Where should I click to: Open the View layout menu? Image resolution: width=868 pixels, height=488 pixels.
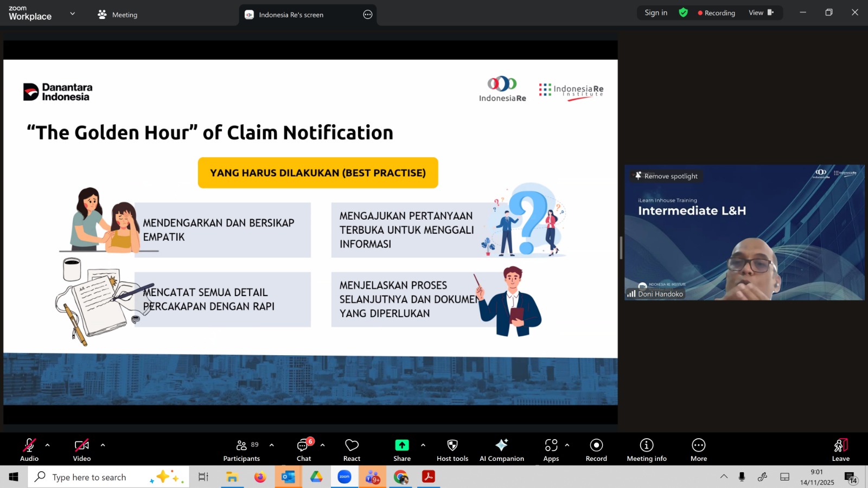pyautogui.click(x=761, y=12)
